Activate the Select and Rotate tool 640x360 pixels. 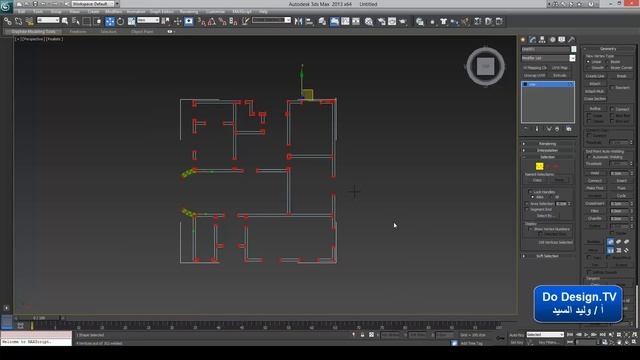click(x=120, y=21)
